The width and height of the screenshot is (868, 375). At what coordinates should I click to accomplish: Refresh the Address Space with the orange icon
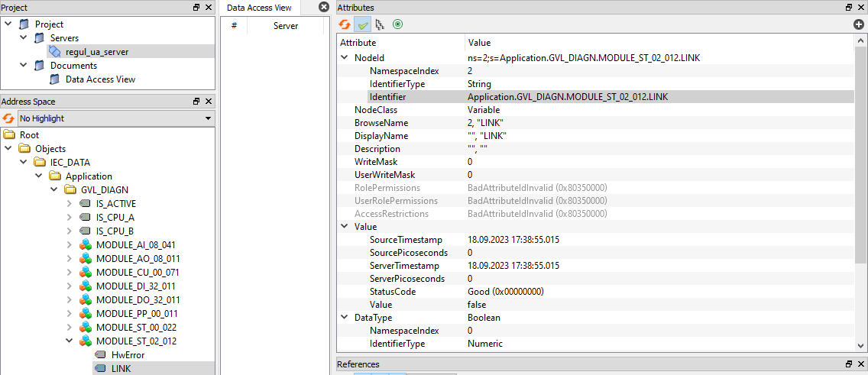[x=8, y=118]
